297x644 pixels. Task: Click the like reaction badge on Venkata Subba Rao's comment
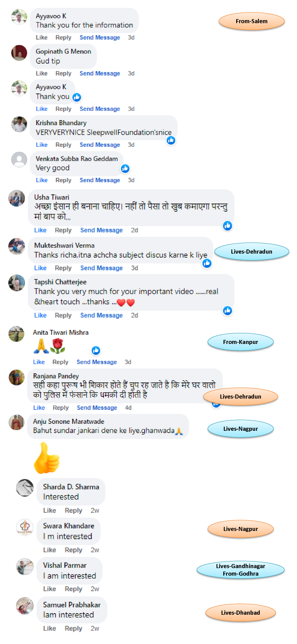(x=125, y=168)
